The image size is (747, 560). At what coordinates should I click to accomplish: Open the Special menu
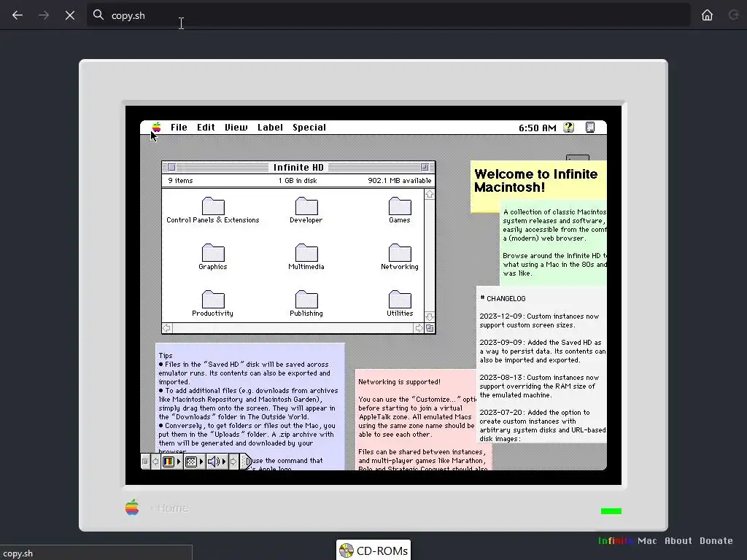pos(309,127)
